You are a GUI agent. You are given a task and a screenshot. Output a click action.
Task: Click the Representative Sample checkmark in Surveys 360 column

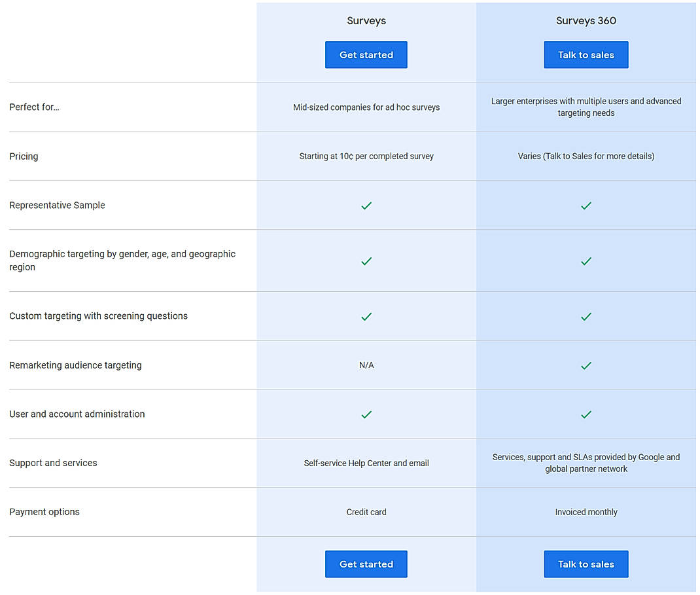click(586, 206)
